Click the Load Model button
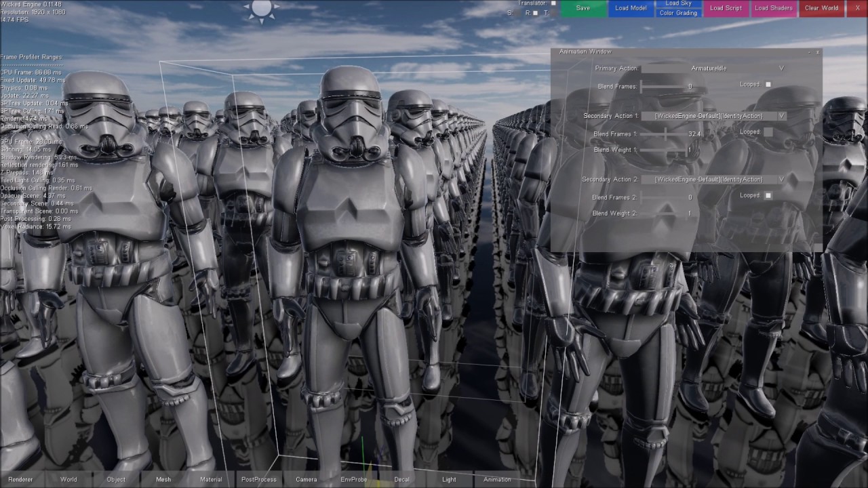 coord(631,8)
